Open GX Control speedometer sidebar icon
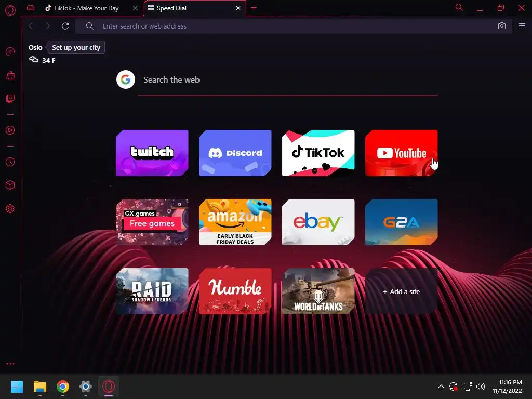This screenshot has width=532, height=399. [x=10, y=52]
